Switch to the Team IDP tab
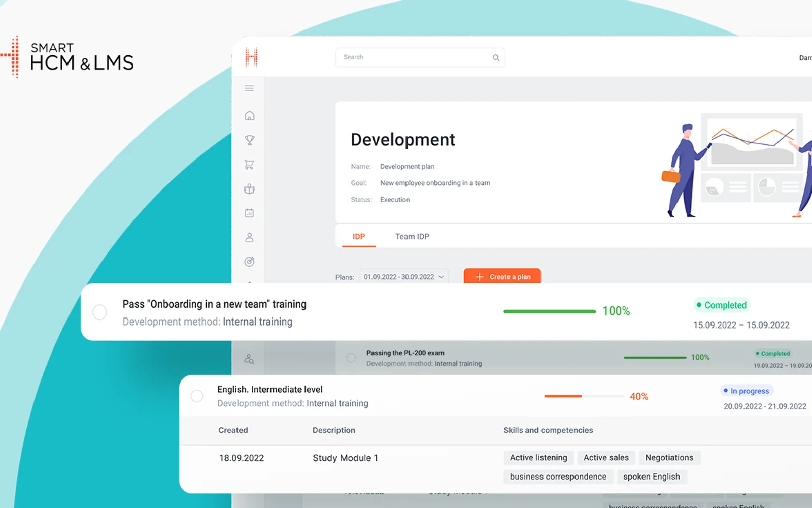812x508 pixels. coord(412,237)
